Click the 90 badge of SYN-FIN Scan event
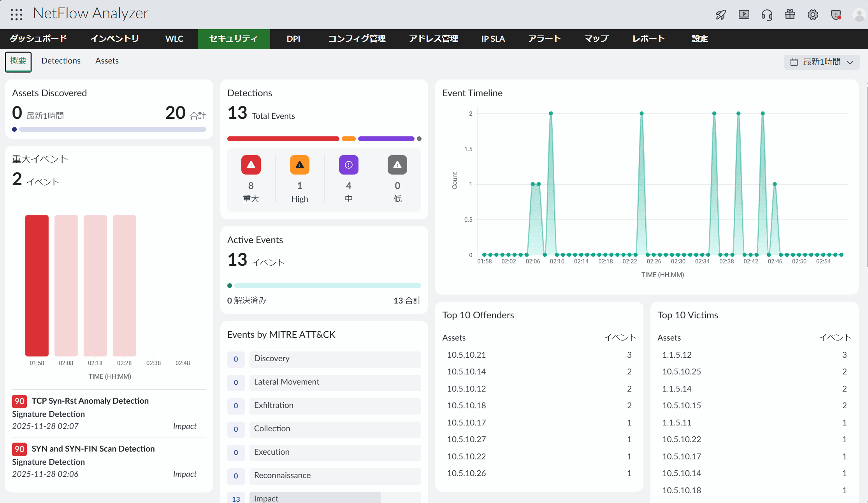This screenshot has height=503, width=868. [19, 449]
